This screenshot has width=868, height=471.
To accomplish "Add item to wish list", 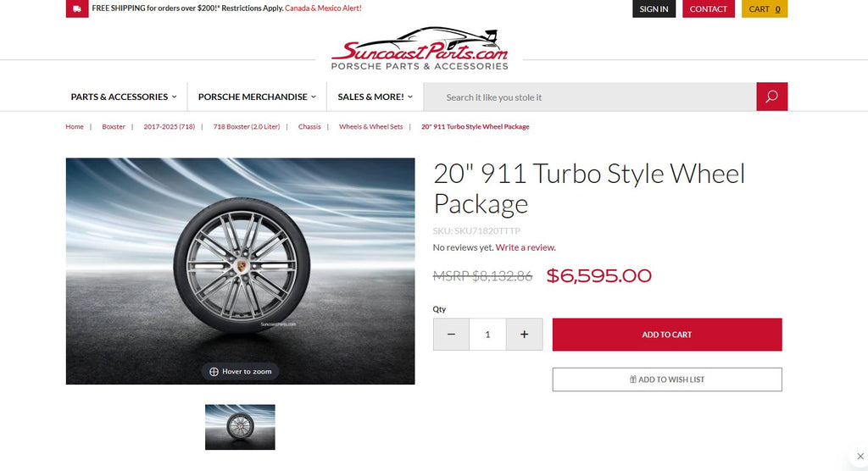I will tap(667, 380).
